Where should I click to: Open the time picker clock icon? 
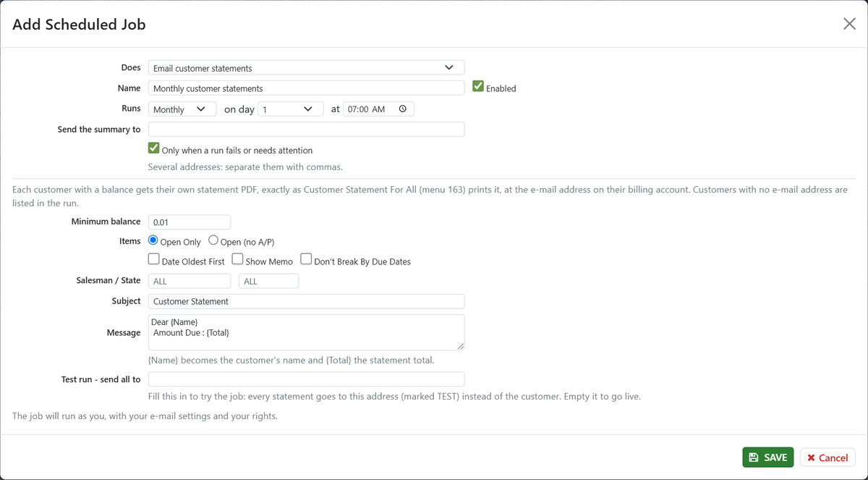pos(403,109)
